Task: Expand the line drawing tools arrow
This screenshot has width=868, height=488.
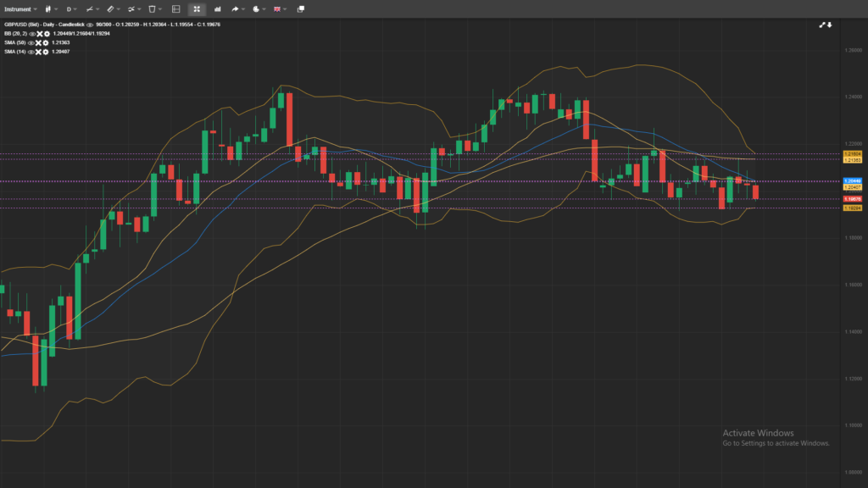Action: click(x=98, y=9)
